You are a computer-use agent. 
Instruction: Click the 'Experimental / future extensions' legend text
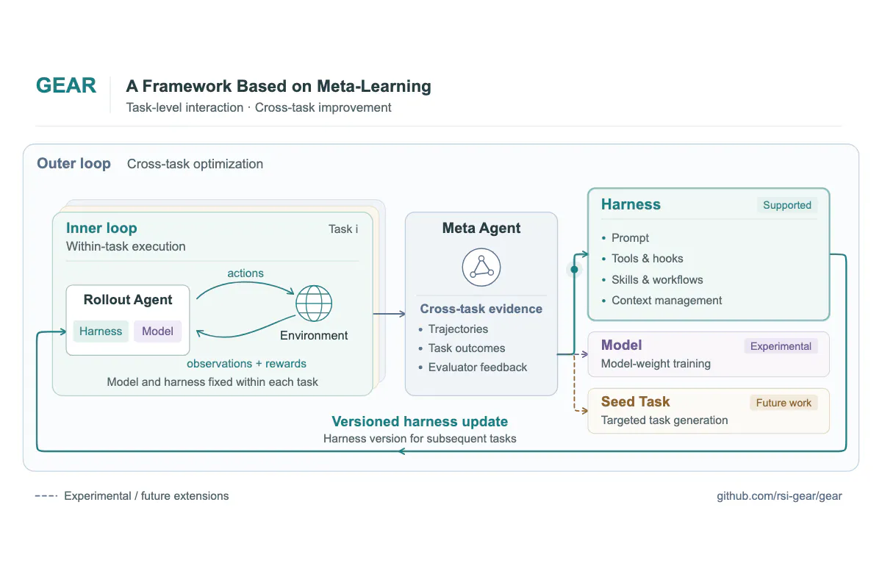[x=146, y=496]
